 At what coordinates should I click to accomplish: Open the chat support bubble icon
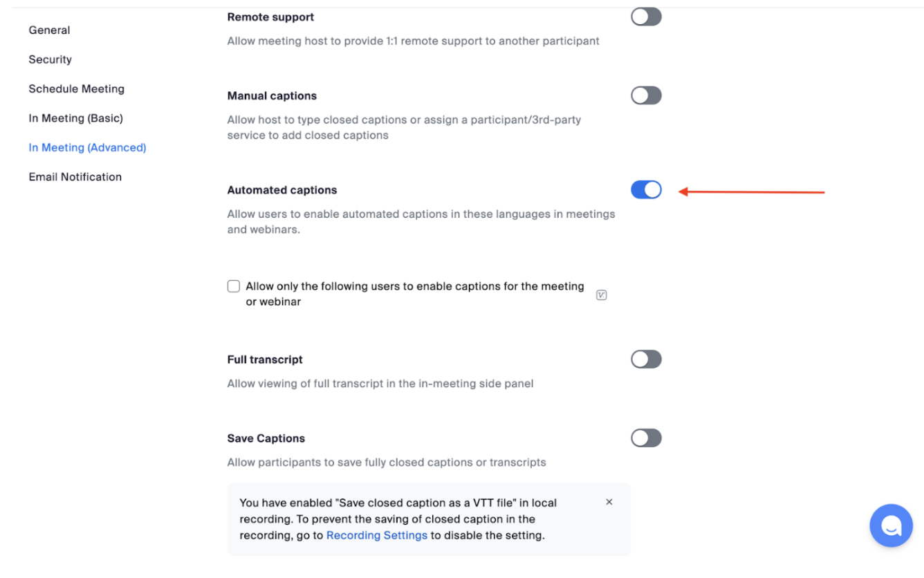891,526
